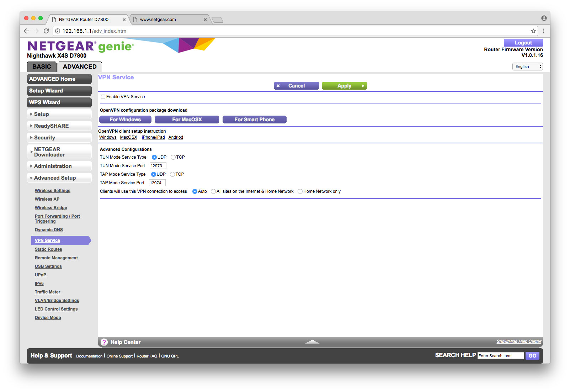Screen dimensions: 570x392
Task: Open the Chrome user profile icon
Action: (544, 18)
